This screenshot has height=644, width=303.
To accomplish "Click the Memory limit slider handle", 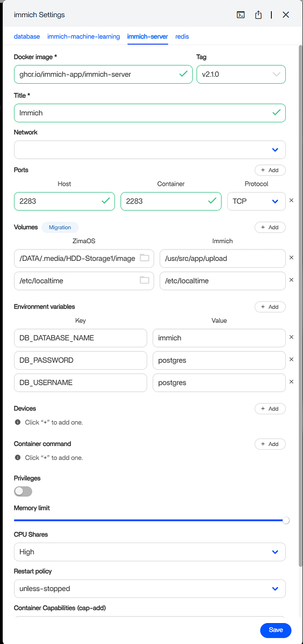I will pyautogui.click(x=286, y=520).
